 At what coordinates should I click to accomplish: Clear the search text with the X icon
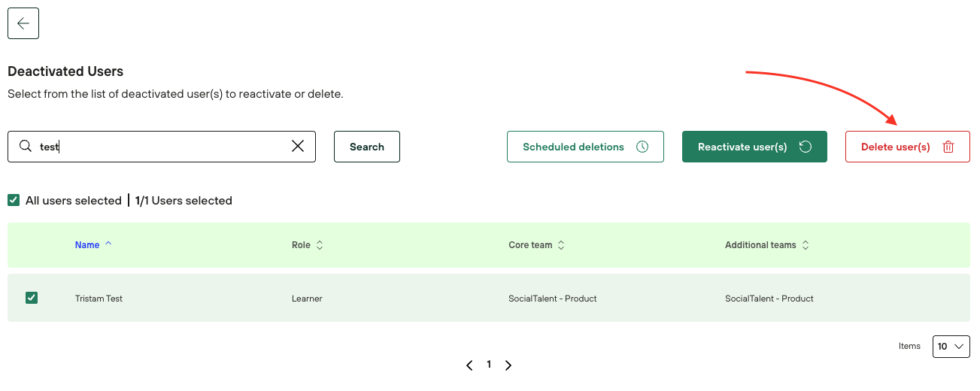pyautogui.click(x=298, y=147)
